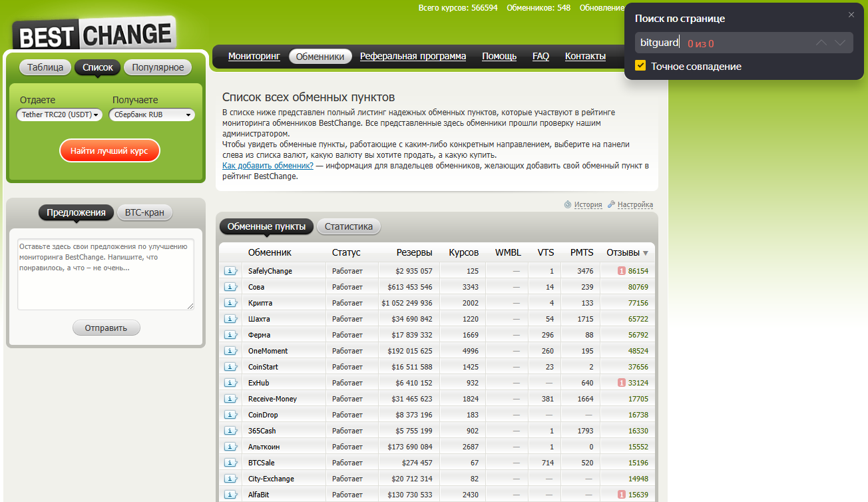Open Контакты menu item
This screenshot has height=502, width=868.
tap(585, 56)
